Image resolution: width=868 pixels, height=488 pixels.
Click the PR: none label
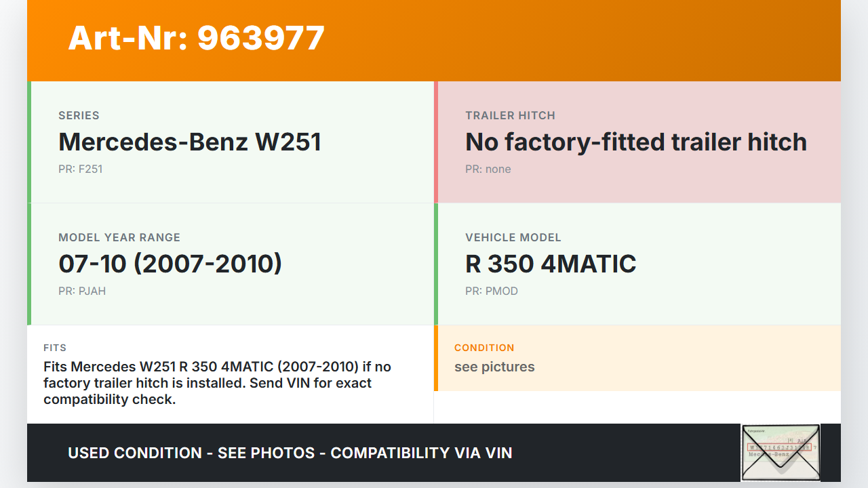[488, 169]
